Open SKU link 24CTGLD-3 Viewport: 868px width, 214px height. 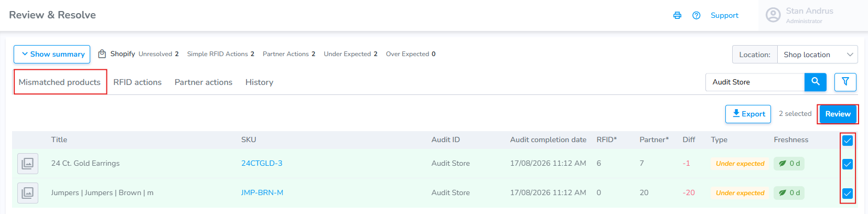point(262,163)
